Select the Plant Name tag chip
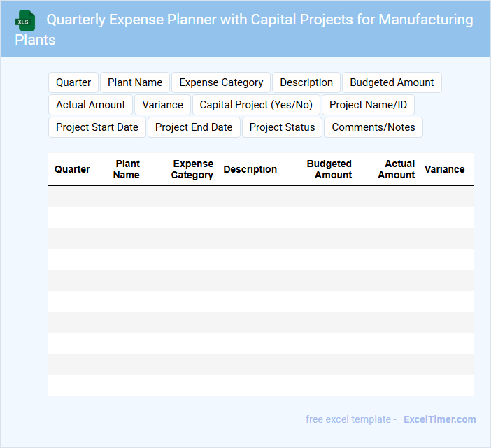Screen dimensions: 491x448 pos(135,82)
